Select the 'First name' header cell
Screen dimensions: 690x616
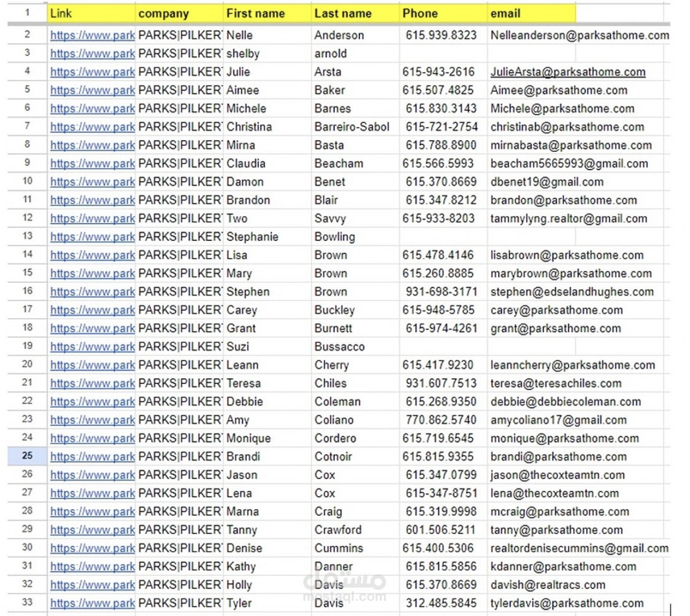[267, 13]
